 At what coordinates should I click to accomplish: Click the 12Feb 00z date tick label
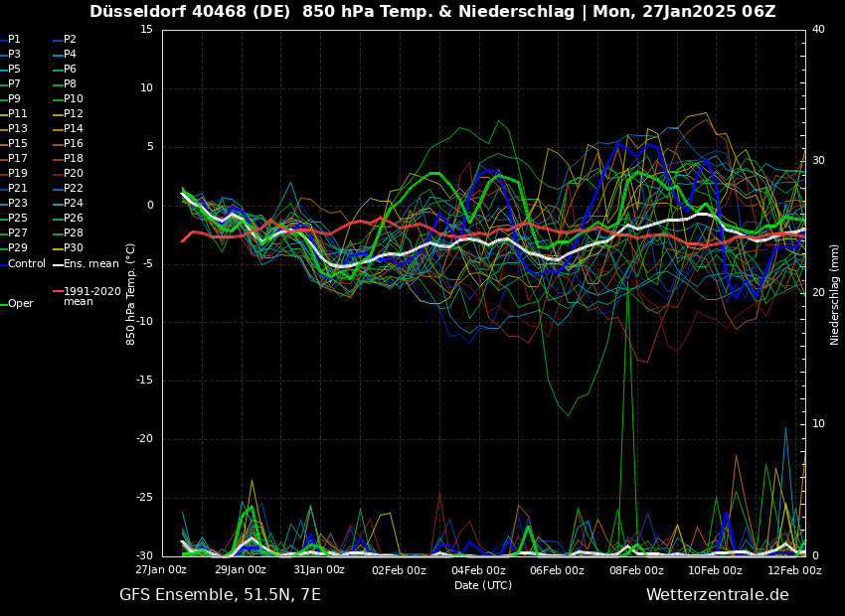[x=794, y=570]
